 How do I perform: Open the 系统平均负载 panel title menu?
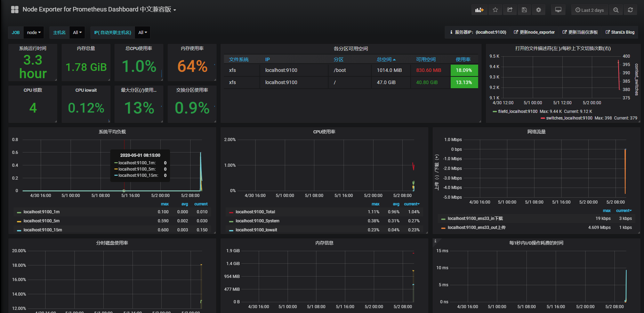[x=112, y=132]
